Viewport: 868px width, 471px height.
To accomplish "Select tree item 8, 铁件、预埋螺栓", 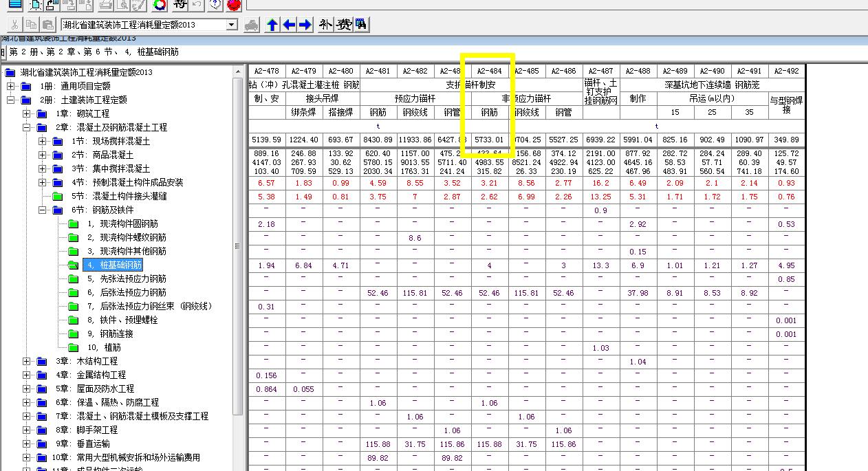I will (x=122, y=320).
